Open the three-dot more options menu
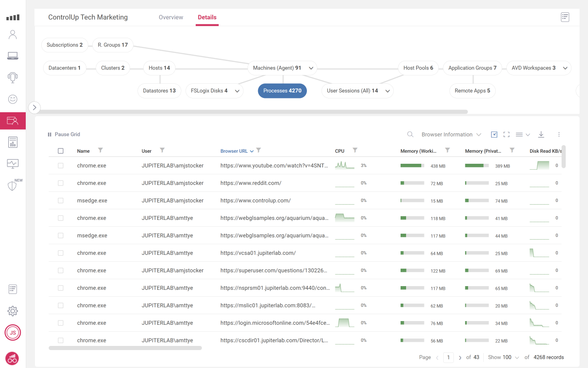The height and width of the screenshot is (368, 588). coord(559,134)
